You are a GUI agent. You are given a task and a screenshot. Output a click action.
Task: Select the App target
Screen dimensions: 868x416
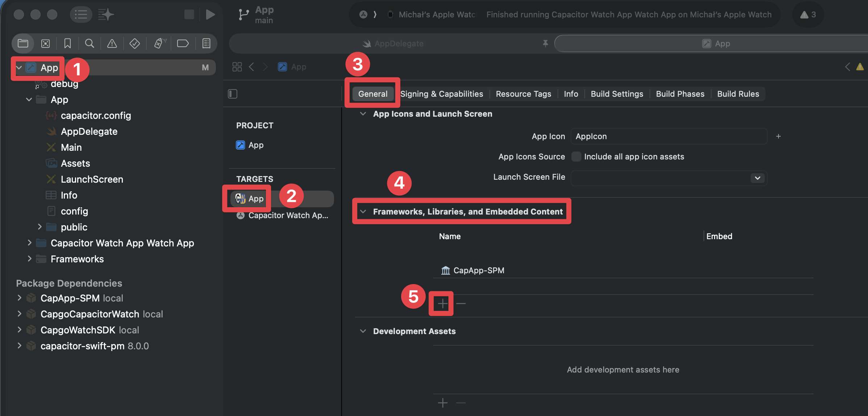click(x=282, y=199)
